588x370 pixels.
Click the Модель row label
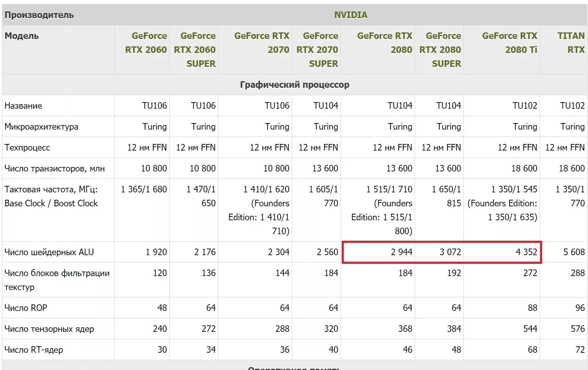(22, 36)
